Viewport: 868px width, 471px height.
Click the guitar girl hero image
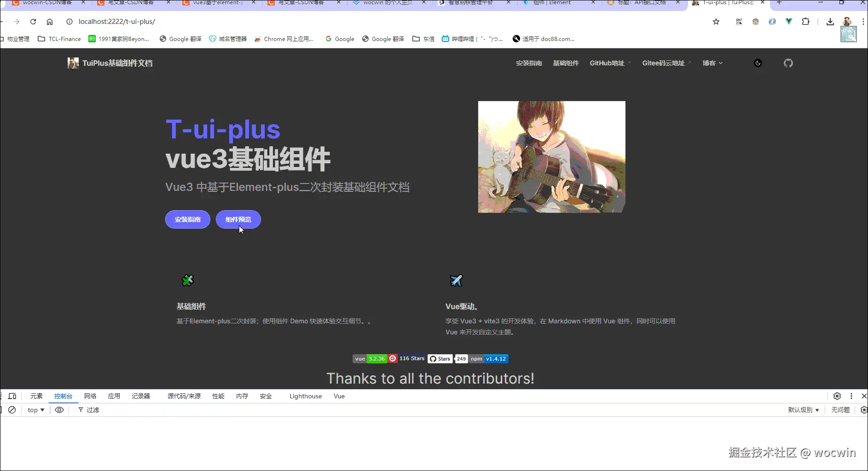pyautogui.click(x=552, y=157)
